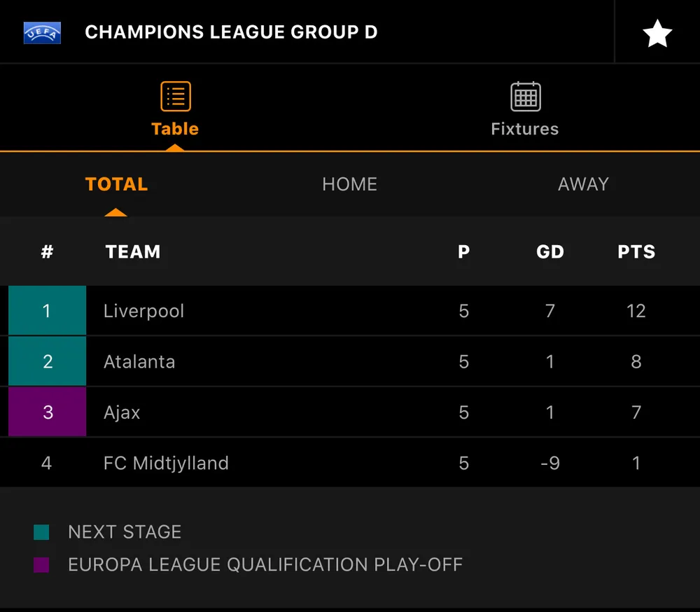Screen dimensions: 700x612
Task: Switch to the Fixtures tab label
Action: 525,129
